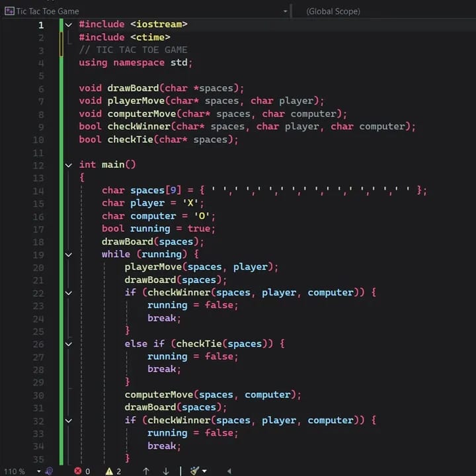Viewport: 476px width, 476px height.
Task: Collapse the else if checkTie block
Action: pos(69,344)
